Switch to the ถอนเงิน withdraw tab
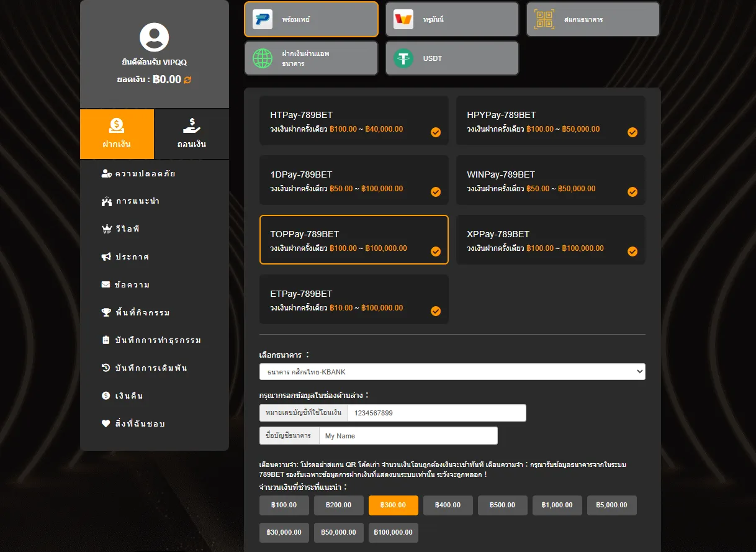756x552 pixels. pyautogui.click(x=192, y=134)
